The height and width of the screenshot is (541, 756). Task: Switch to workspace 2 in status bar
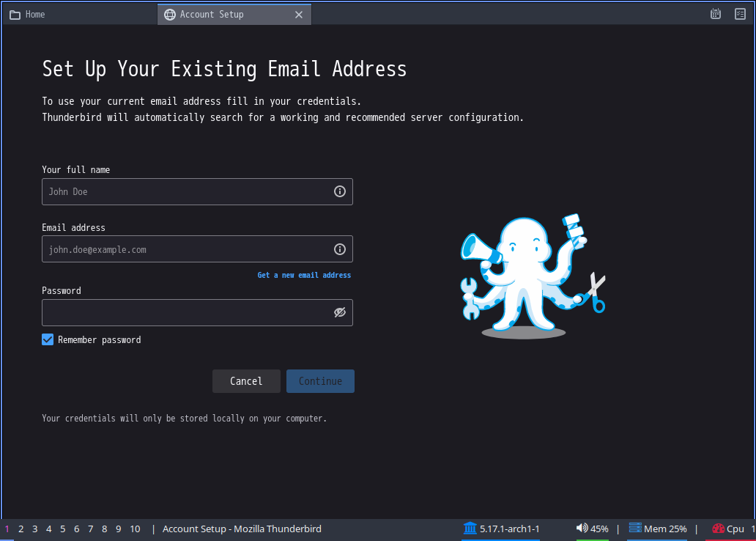point(21,529)
